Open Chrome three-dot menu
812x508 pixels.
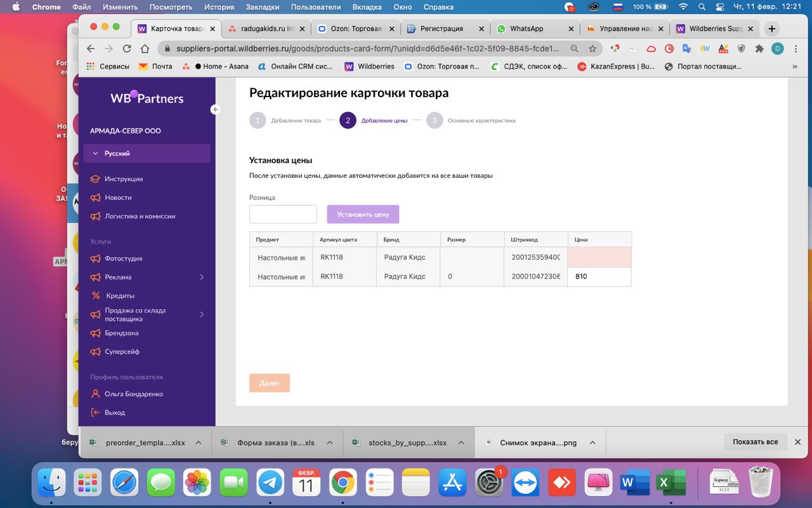796,48
